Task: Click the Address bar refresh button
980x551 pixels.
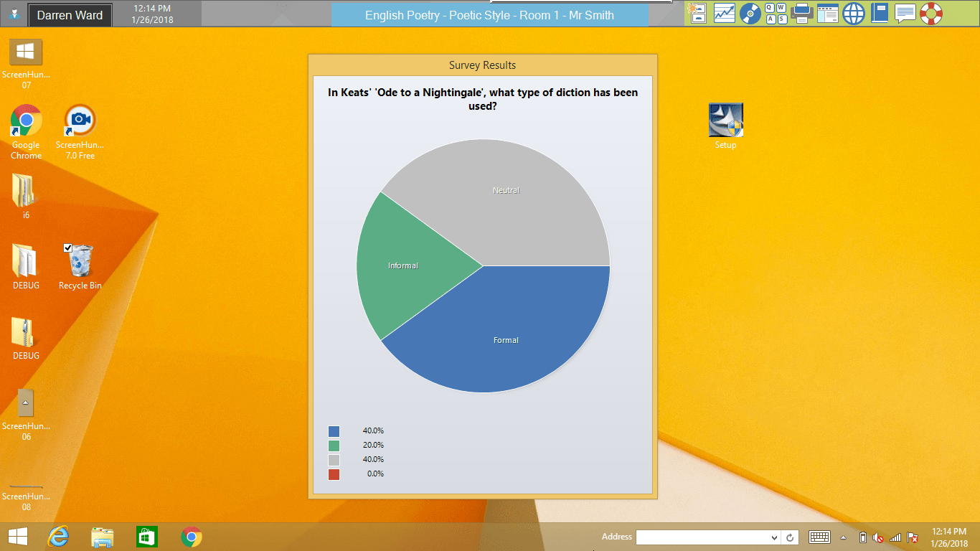Action: (790, 537)
